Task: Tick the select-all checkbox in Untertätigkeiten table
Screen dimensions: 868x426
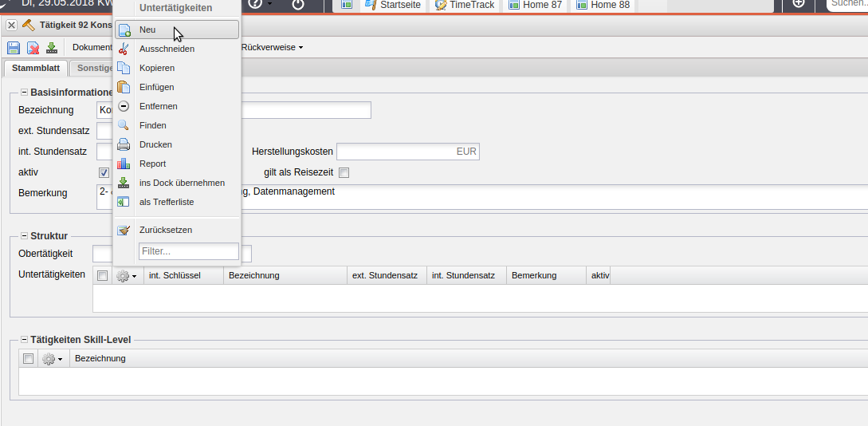Action: 102,275
